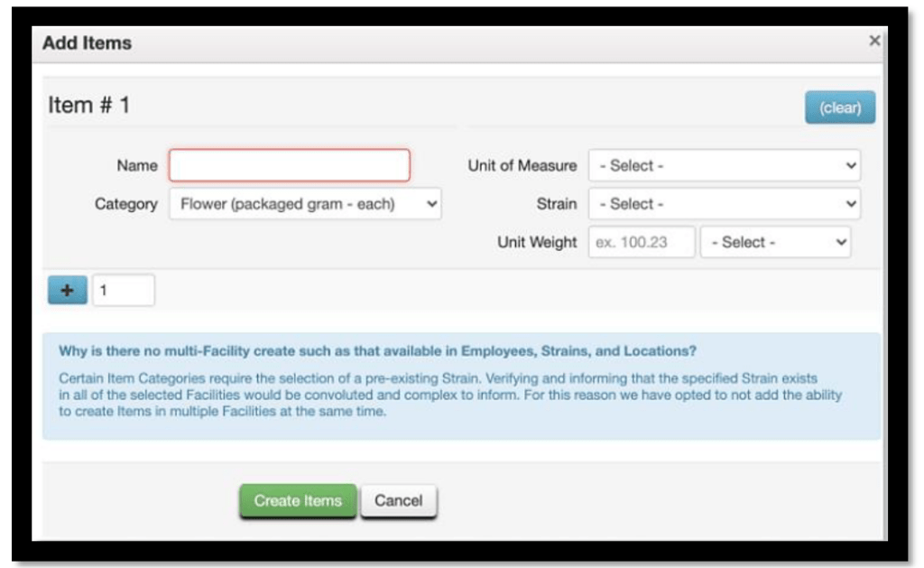Open the Strain select dropdown

[x=724, y=204]
